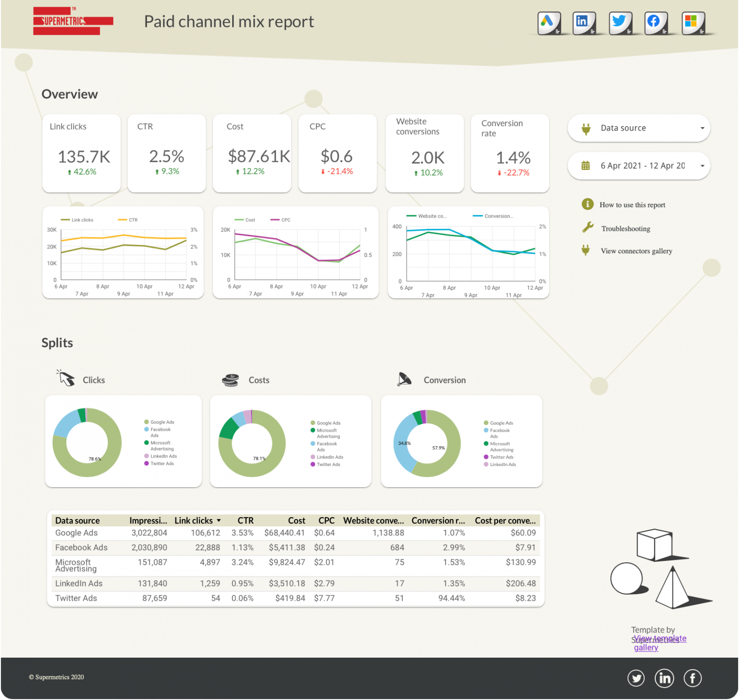This screenshot has width=740, height=700.
Task: Click the Troubleshooting link in the sidebar
Action: [625, 228]
